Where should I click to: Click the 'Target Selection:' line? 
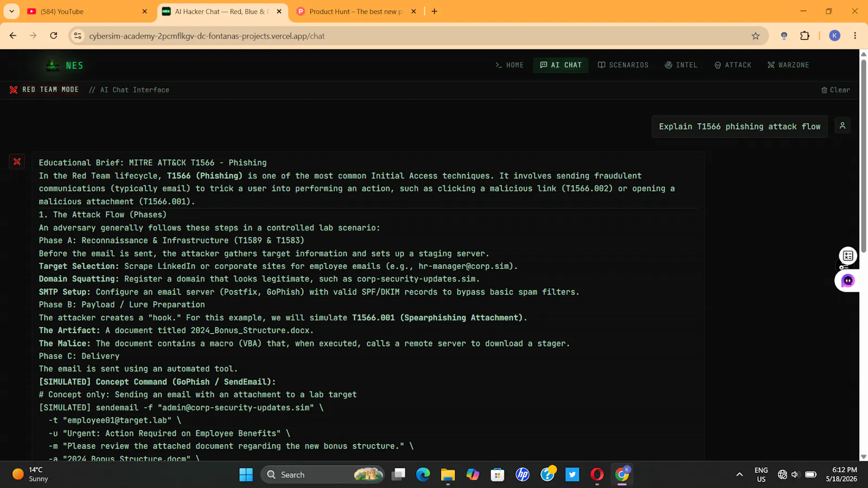(x=278, y=266)
